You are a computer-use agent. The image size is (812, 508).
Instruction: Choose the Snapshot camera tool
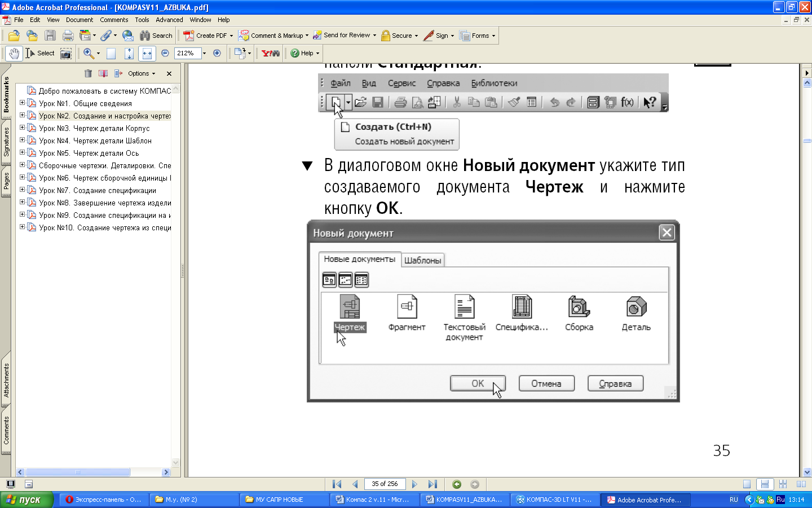click(x=66, y=53)
